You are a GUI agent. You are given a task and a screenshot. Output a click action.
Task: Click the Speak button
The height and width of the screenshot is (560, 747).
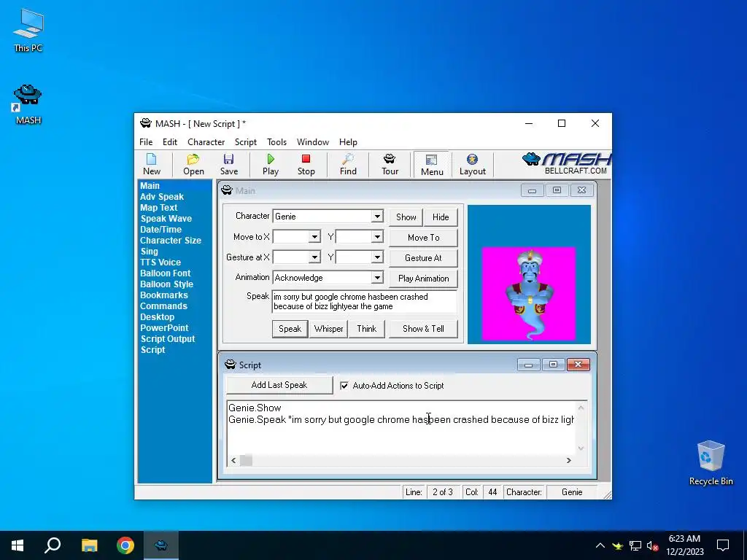pos(290,329)
